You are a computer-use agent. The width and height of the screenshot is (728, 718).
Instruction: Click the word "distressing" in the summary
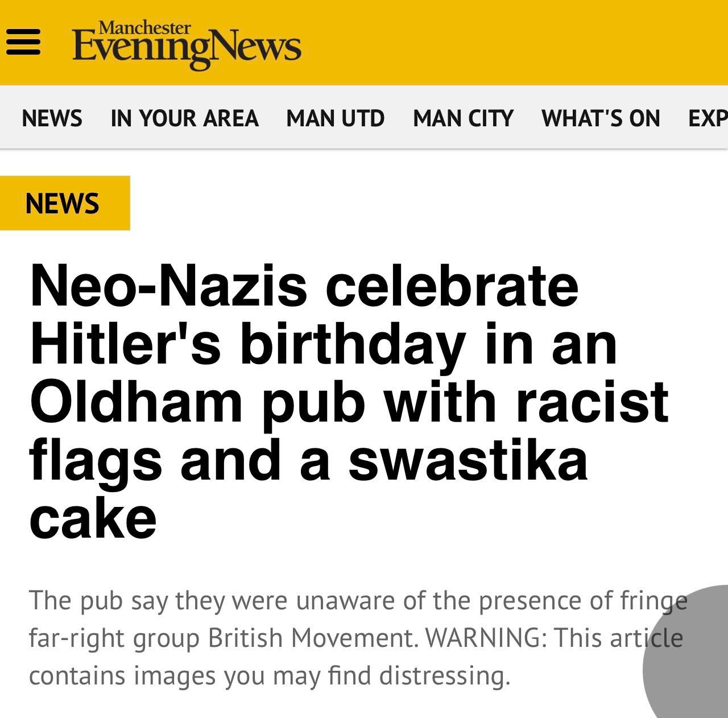[x=444, y=676]
